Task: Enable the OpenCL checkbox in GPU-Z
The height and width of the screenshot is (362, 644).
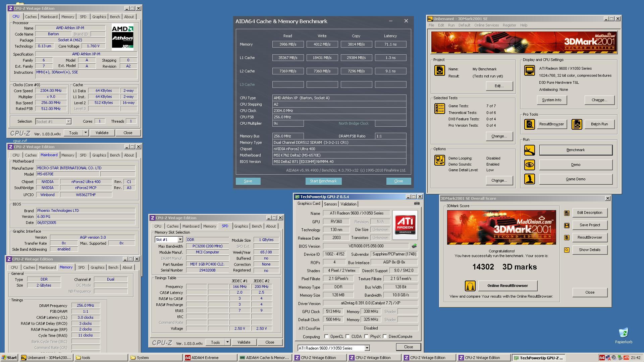Action: pyautogui.click(x=326, y=337)
